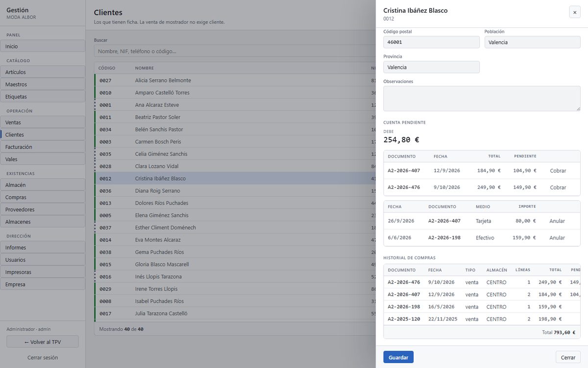Open client Beatriz Pastor Soler

tap(235, 117)
